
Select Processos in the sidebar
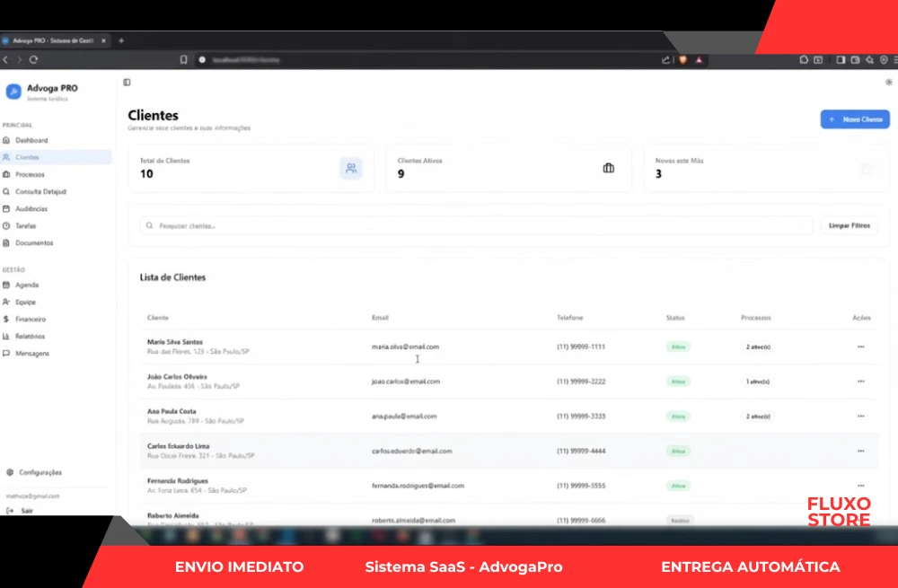tap(30, 175)
